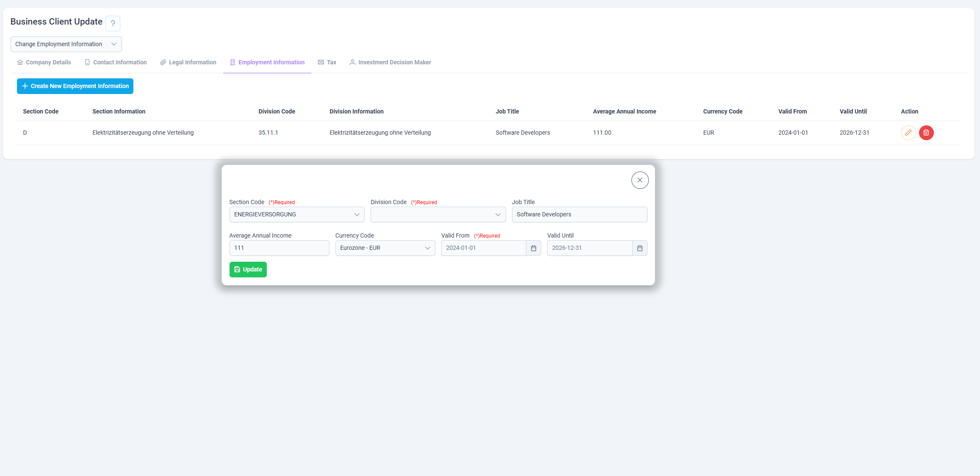Switch to the Company Details tab
This screenshot has height=476, width=980.
(44, 62)
